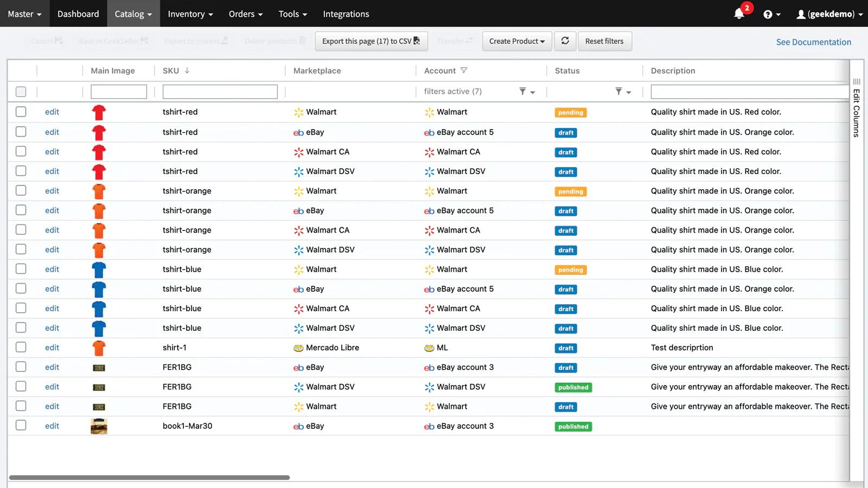The width and height of the screenshot is (868, 488).
Task: Click the published badge in book1-Mar30 row
Action: coord(573,427)
